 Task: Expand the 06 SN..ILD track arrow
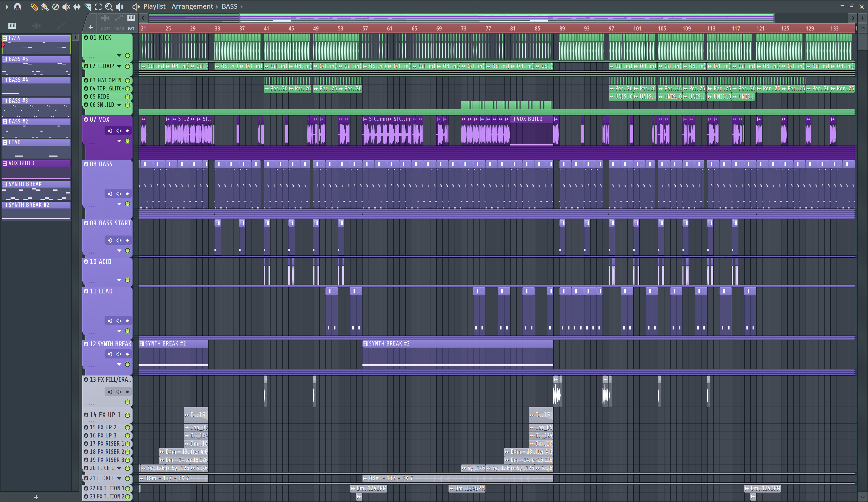pyautogui.click(x=119, y=105)
